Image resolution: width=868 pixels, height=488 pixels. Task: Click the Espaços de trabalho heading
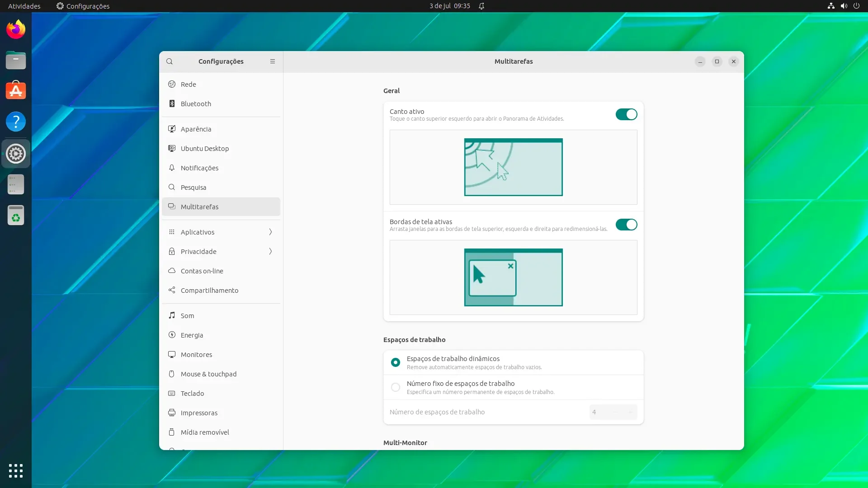(x=414, y=339)
